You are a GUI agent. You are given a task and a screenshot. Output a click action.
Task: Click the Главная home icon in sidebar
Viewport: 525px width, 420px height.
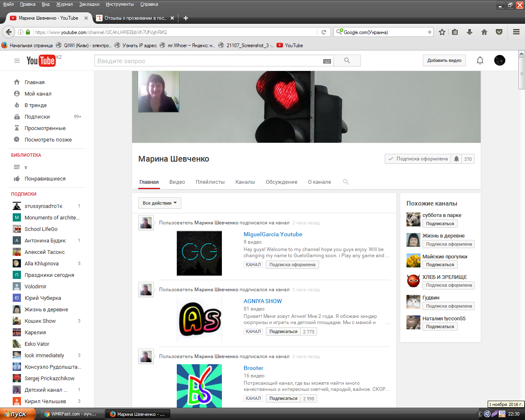pyautogui.click(x=17, y=82)
